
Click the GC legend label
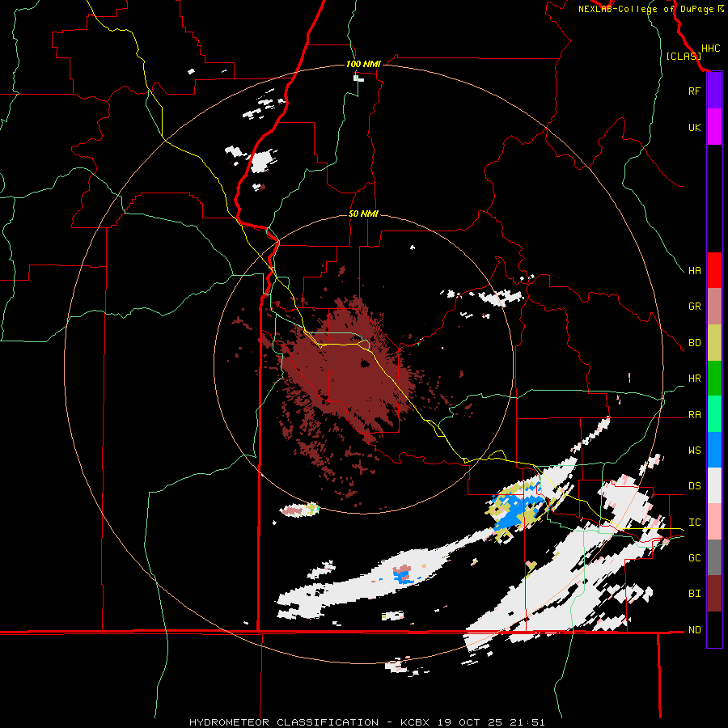pyautogui.click(x=694, y=558)
